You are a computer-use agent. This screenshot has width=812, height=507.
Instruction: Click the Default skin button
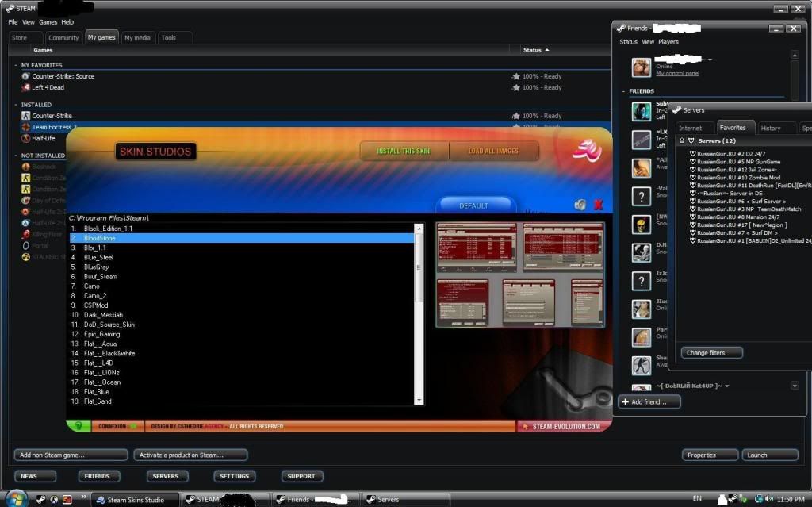[474, 205]
